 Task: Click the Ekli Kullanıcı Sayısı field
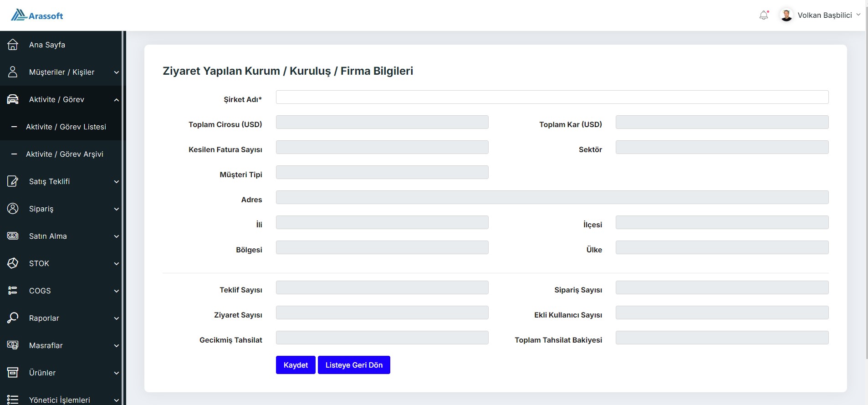point(722,313)
